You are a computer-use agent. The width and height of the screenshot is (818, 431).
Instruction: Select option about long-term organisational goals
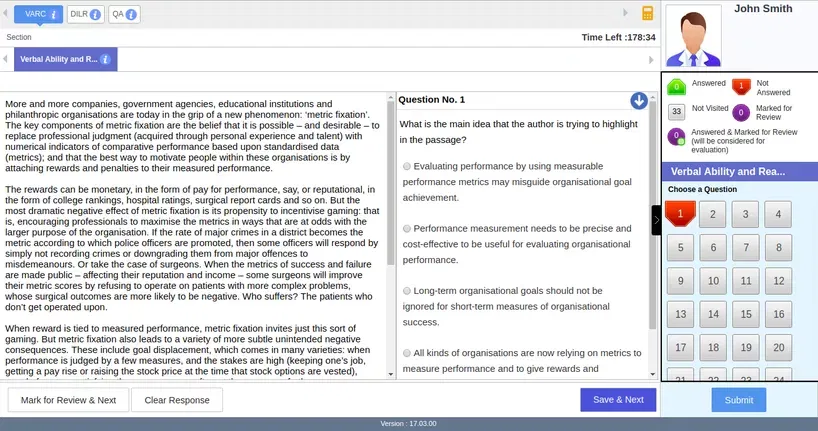[406, 290]
